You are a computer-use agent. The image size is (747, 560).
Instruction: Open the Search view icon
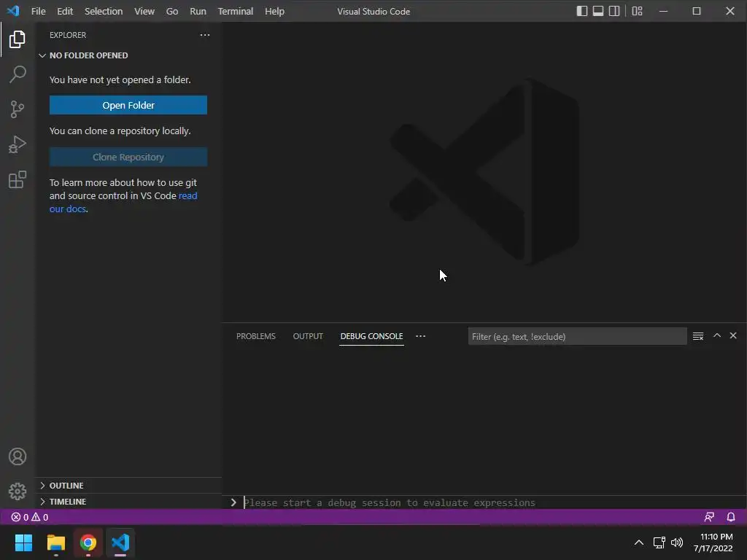click(18, 74)
